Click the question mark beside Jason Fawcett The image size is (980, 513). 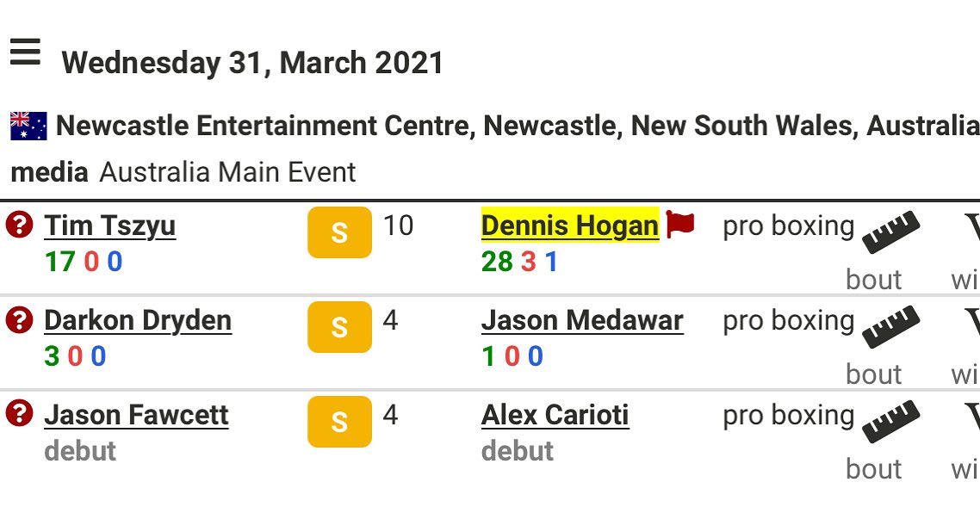(19, 414)
